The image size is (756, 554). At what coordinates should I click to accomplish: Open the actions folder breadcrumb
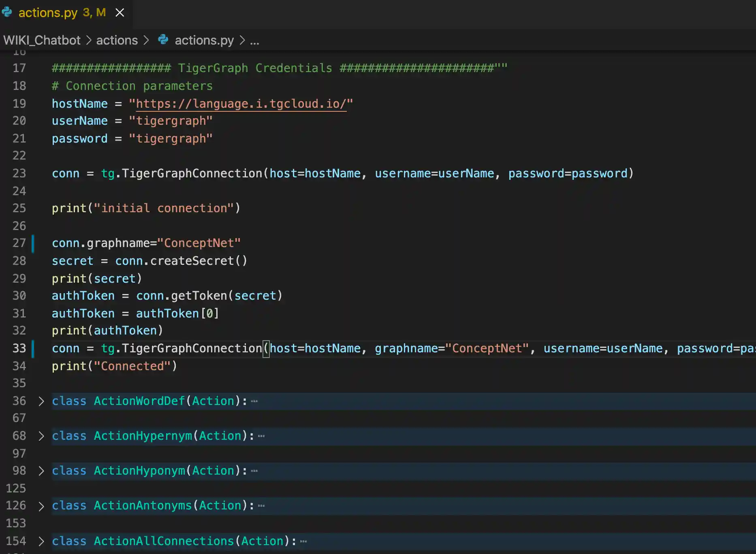coord(117,40)
